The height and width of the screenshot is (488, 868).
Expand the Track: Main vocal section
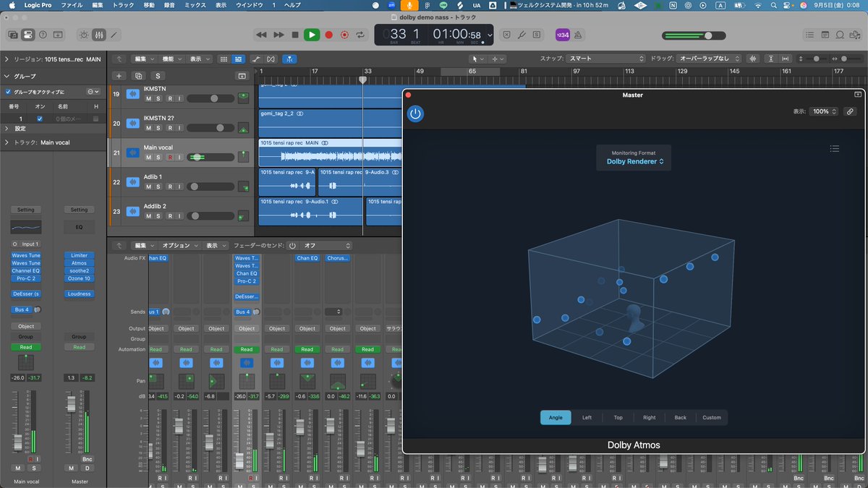[x=7, y=142]
